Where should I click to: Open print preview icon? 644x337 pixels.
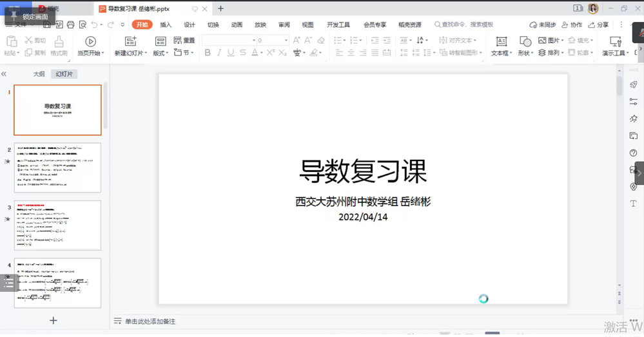[x=83, y=25]
